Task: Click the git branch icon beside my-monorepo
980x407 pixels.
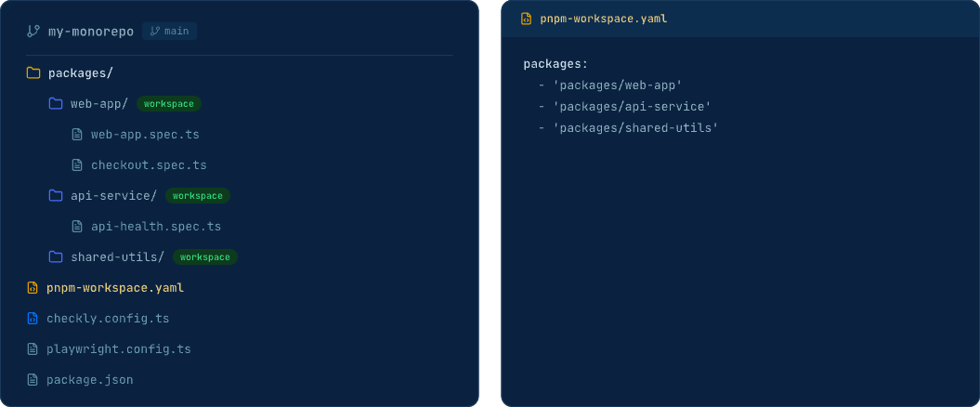Action: (33, 31)
